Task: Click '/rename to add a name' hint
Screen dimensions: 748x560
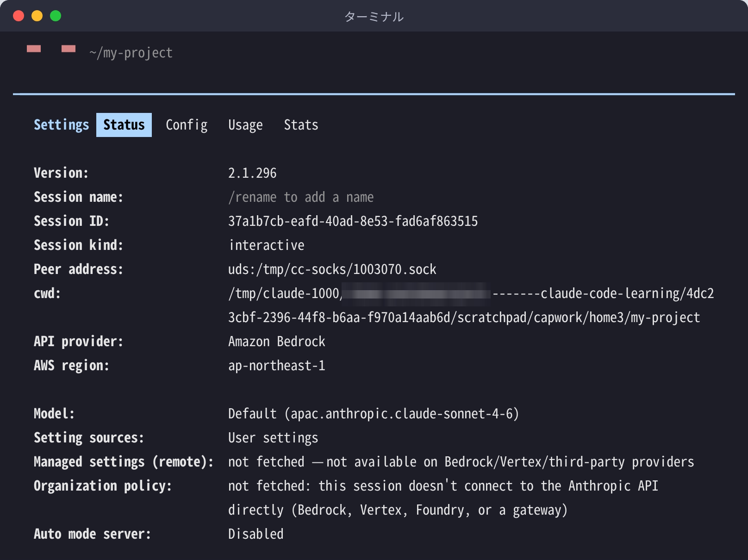Action: [301, 197]
